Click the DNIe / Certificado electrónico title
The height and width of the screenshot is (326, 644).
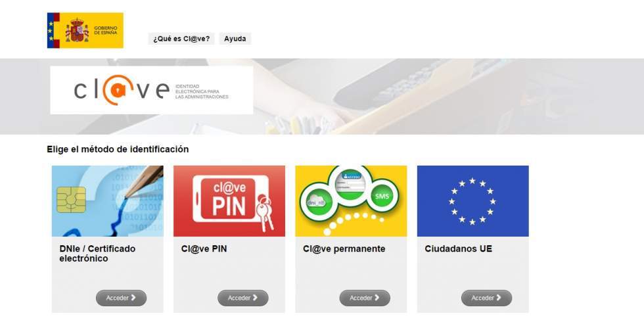[x=97, y=254]
